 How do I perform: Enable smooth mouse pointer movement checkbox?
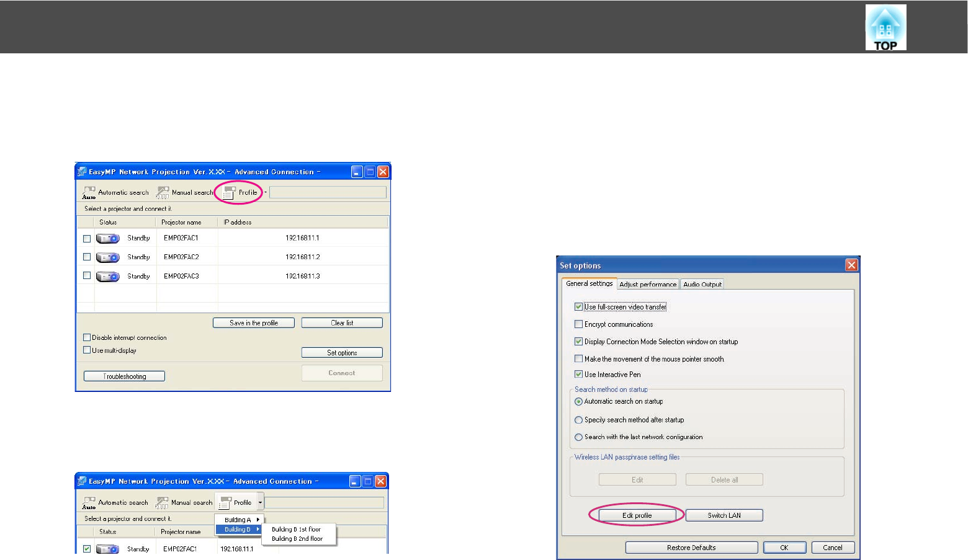coord(578,358)
